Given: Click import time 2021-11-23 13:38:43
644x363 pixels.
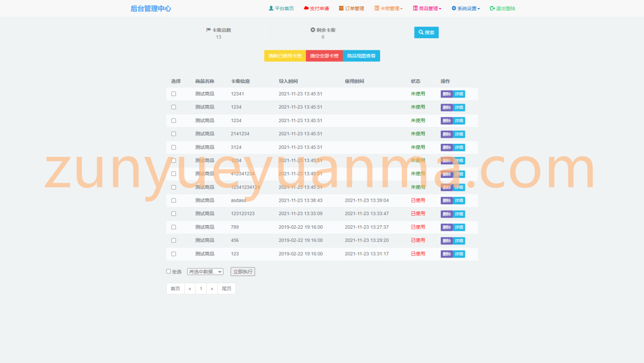Looking at the screenshot, I should (301, 200).
